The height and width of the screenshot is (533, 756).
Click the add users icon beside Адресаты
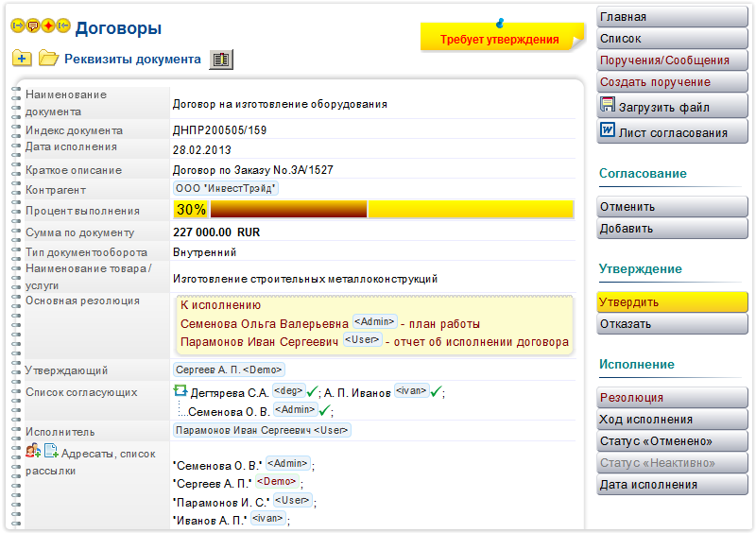coord(33,451)
